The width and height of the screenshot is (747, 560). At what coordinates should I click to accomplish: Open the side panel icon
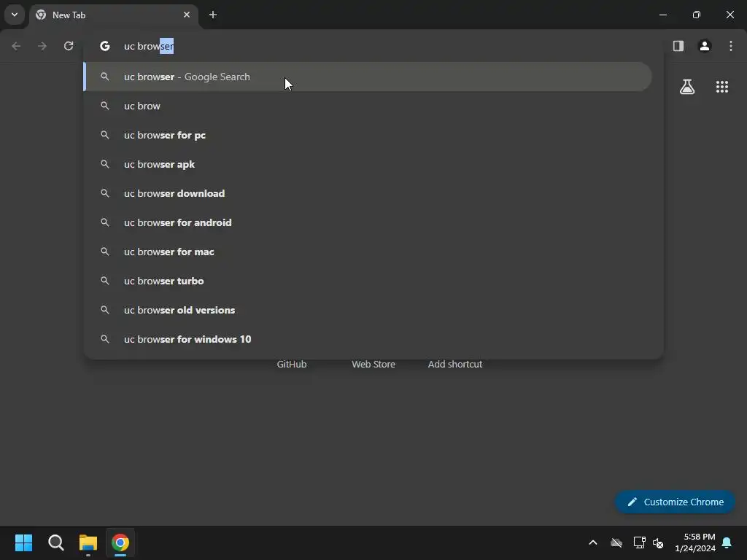click(x=678, y=46)
